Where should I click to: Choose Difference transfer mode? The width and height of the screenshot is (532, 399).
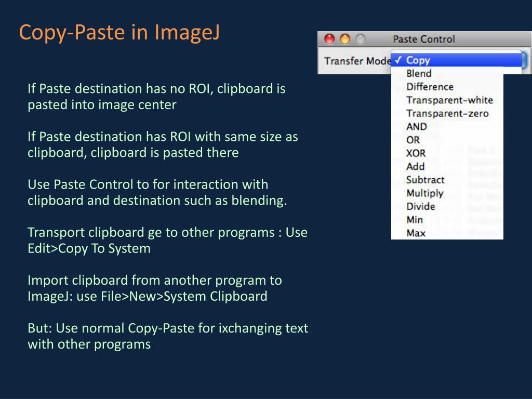point(447,87)
